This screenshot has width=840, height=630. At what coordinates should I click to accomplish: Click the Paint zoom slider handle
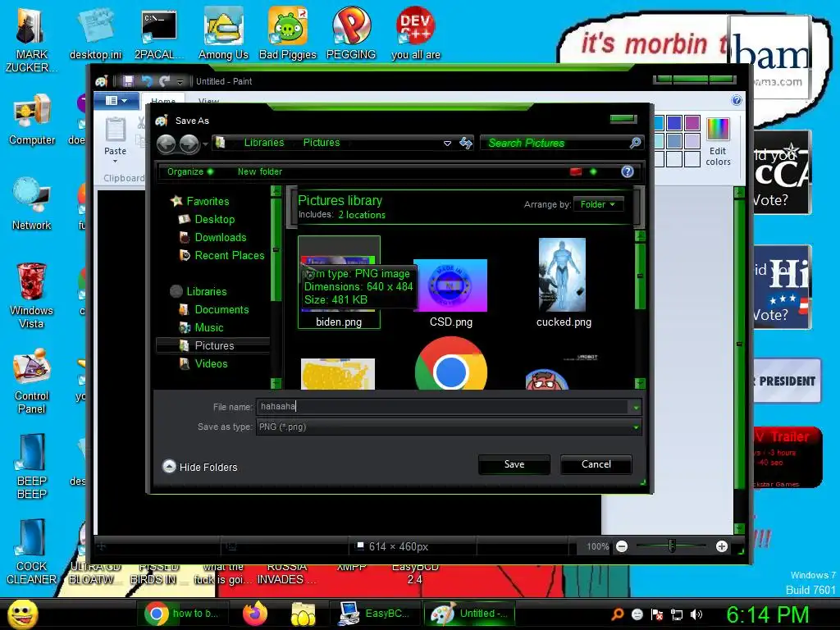(x=672, y=546)
